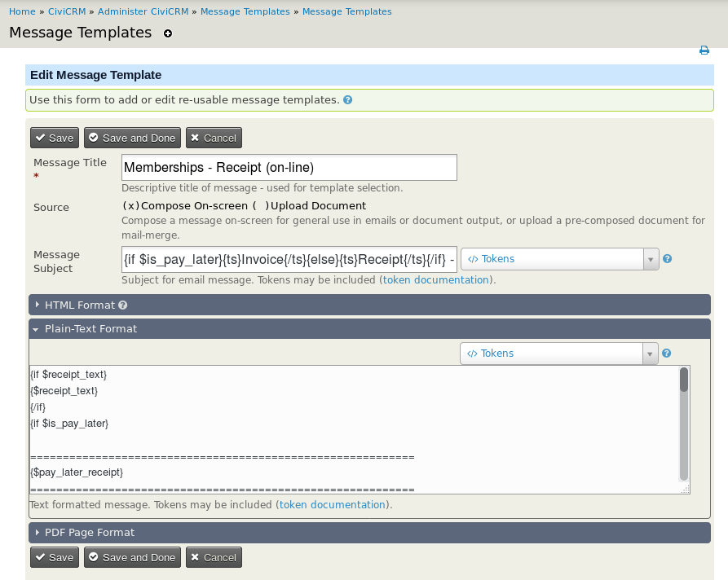Open Tokens dropdown for Message Subject
The image size is (728, 580).
559,259
